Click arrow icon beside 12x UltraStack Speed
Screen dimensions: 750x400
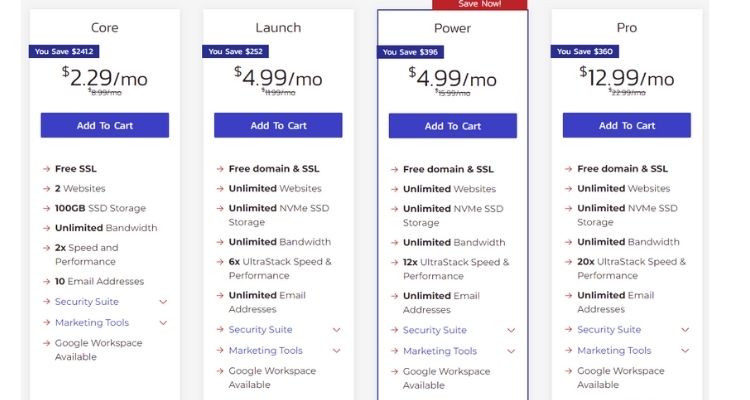tap(395, 262)
